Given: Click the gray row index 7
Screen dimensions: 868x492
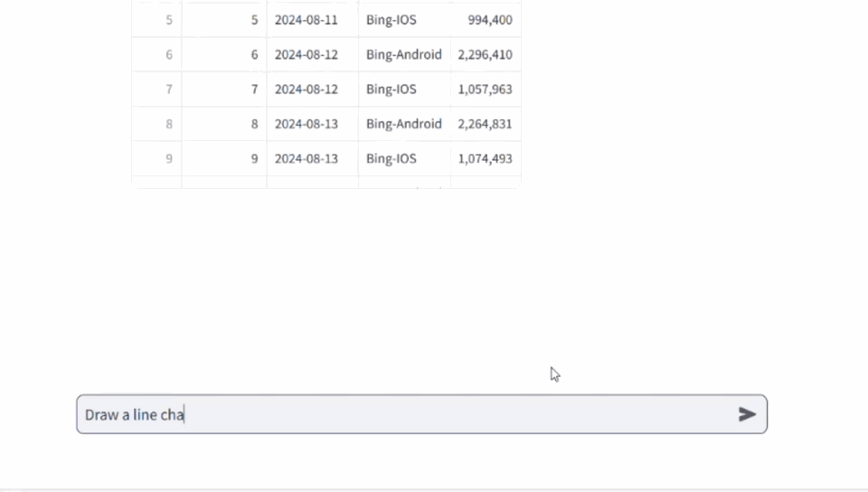Looking at the screenshot, I should click(x=156, y=90).
